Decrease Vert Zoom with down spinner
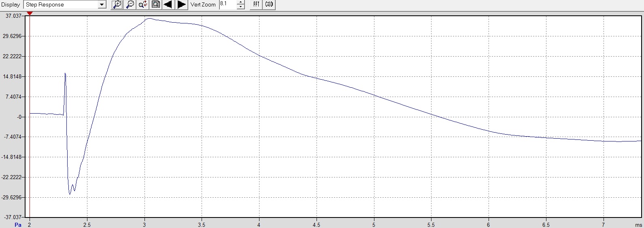This screenshot has height=228, width=644. pyautogui.click(x=241, y=7)
